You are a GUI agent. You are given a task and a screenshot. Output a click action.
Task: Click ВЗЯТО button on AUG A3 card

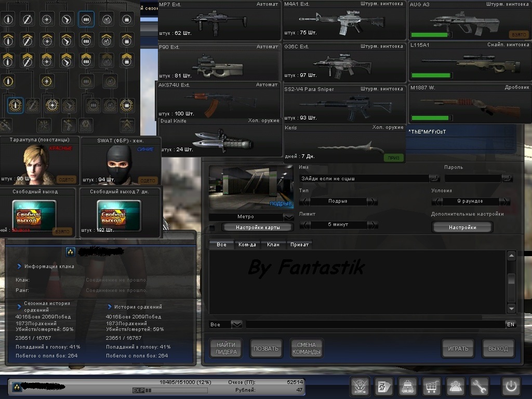(x=519, y=35)
